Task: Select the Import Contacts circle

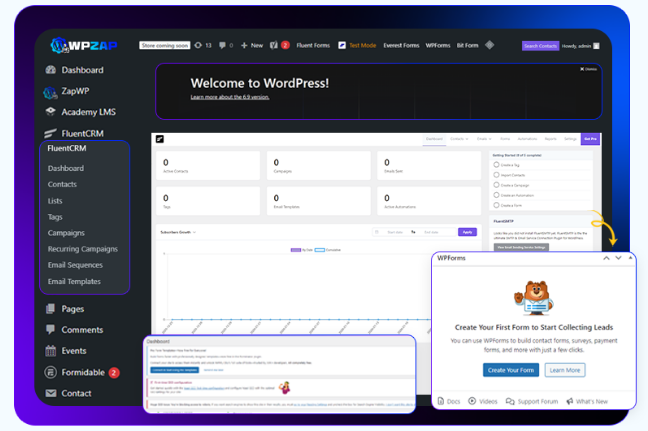Action: pyautogui.click(x=497, y=175)
